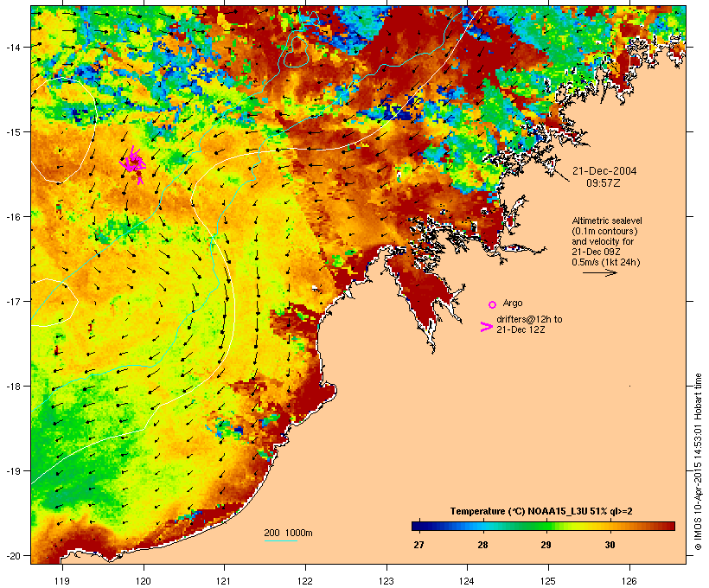Image resolution: width=709 pixels, height=588 pixels.
Task: Click the longitude axis label 125
Action: [x=548, y=581]
